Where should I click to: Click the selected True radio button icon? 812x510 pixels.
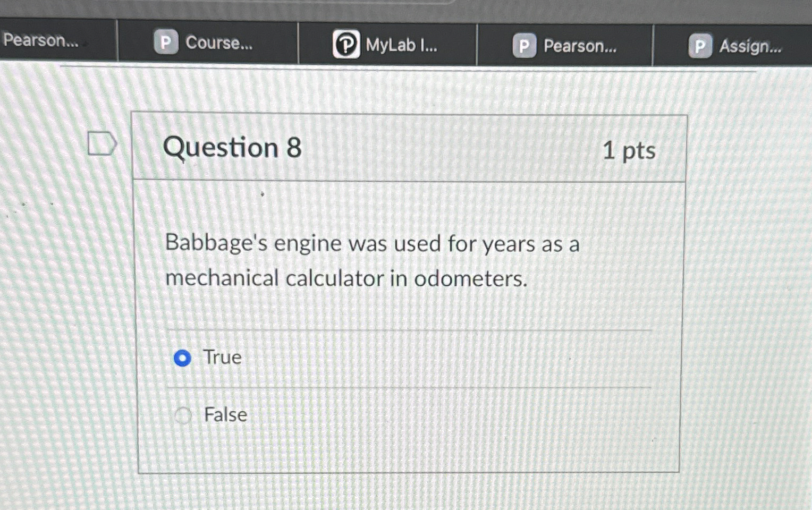coord(183,359)
